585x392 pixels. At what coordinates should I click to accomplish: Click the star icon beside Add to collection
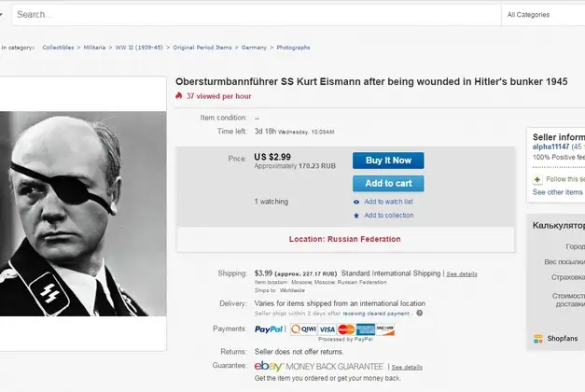[x=356, y=216]
